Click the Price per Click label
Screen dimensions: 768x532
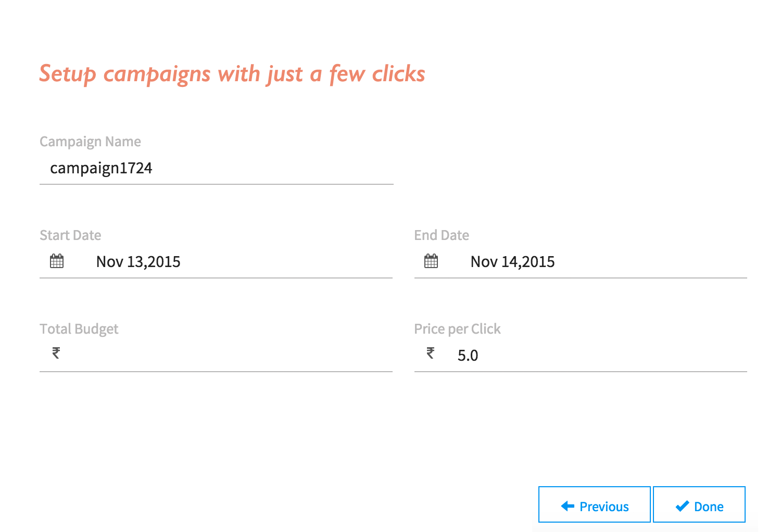click(x=457, y=329)
